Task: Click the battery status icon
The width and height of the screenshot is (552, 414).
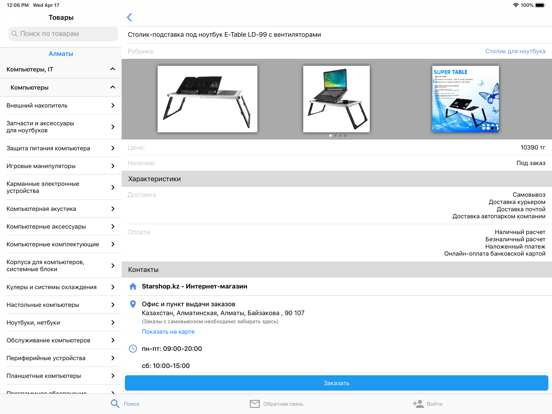Action: click(540, 5)
